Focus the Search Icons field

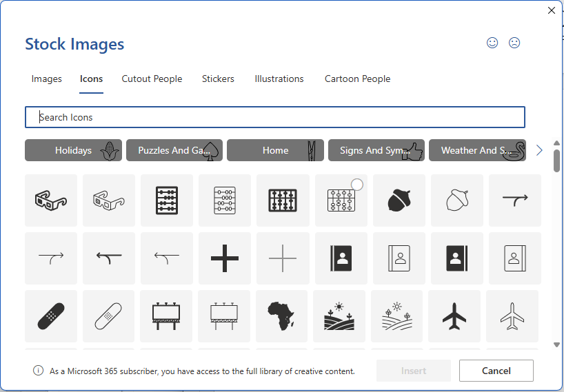tap(275, 117)
